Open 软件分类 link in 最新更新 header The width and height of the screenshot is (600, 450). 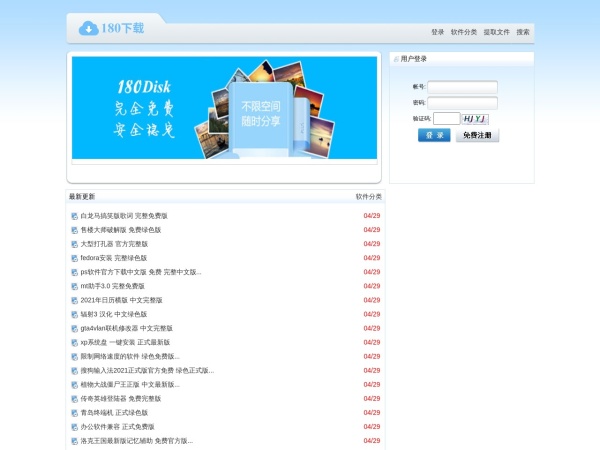[368, 197]
